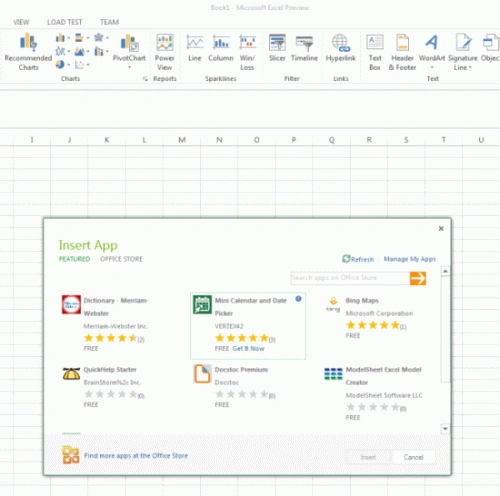Image resolution: width=500 pixels, height=496 pixels.
Task: Insert a Text Box
Action: point(375,52)
